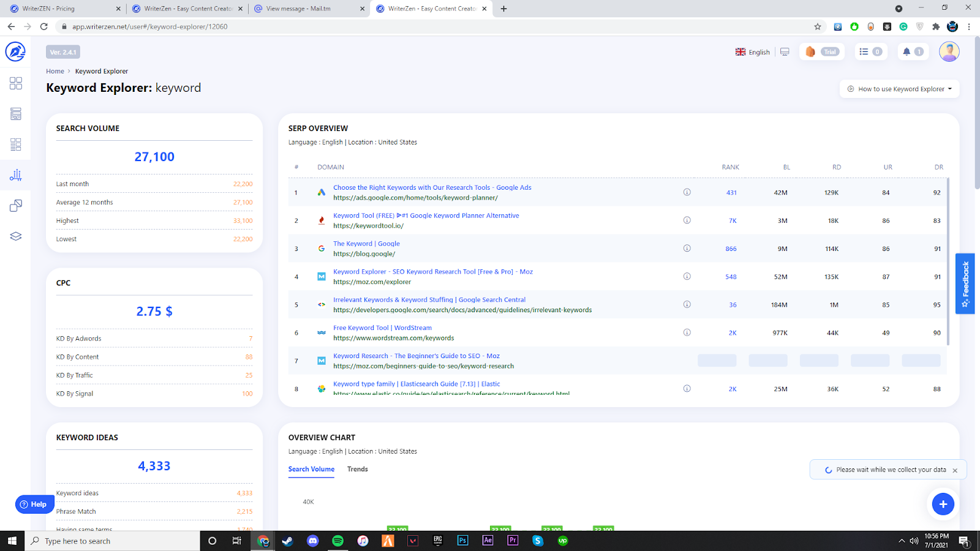Click rank value 431 in SERP table

(x=731, y=192)
